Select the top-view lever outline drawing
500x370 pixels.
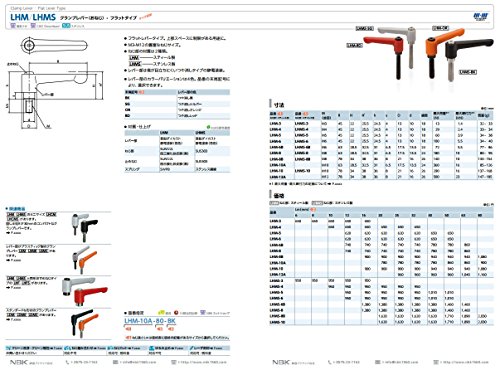point(53,45)
